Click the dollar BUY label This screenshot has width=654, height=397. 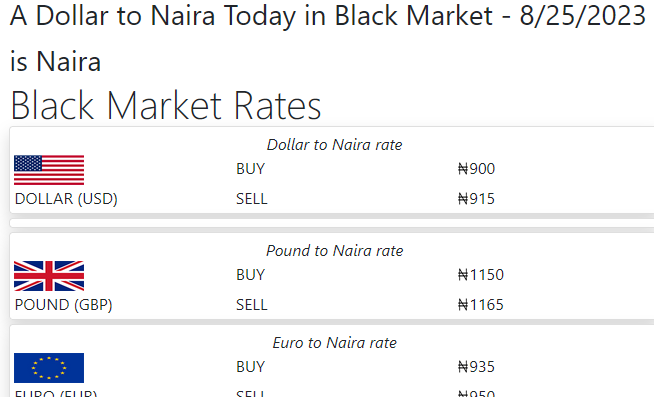[x=250, y=169]
